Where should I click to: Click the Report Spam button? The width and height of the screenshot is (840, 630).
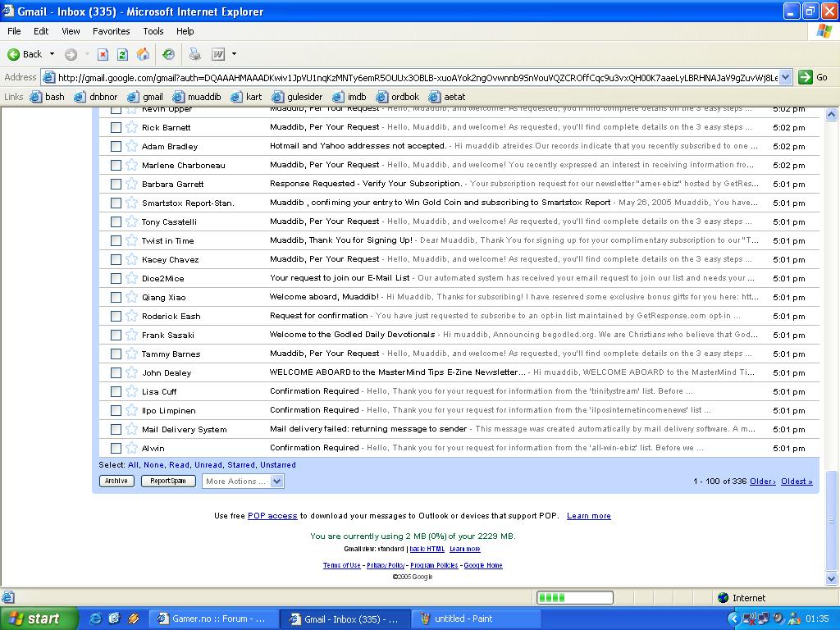(x=168, y=481)
